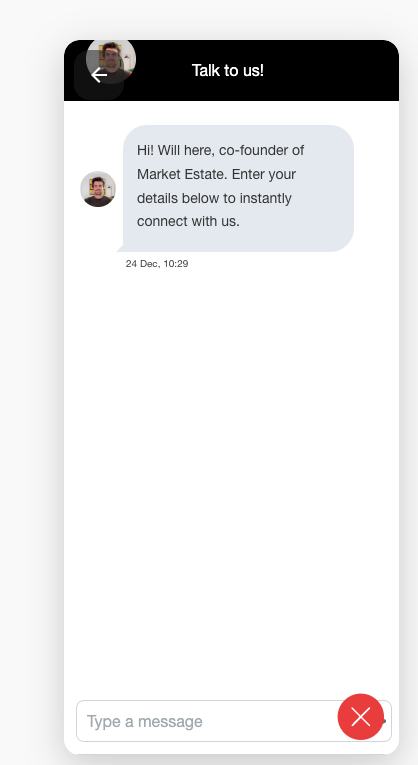Click the black header bar right of the title
This screenshot has width=418, height=765.
(x=332, y=70)
